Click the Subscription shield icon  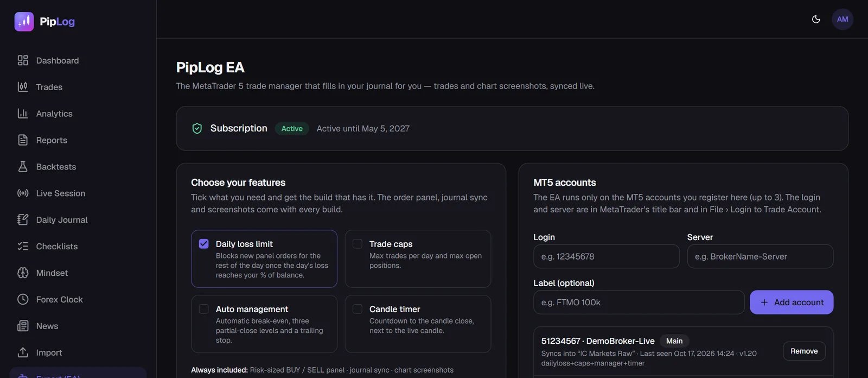point(197,129)
